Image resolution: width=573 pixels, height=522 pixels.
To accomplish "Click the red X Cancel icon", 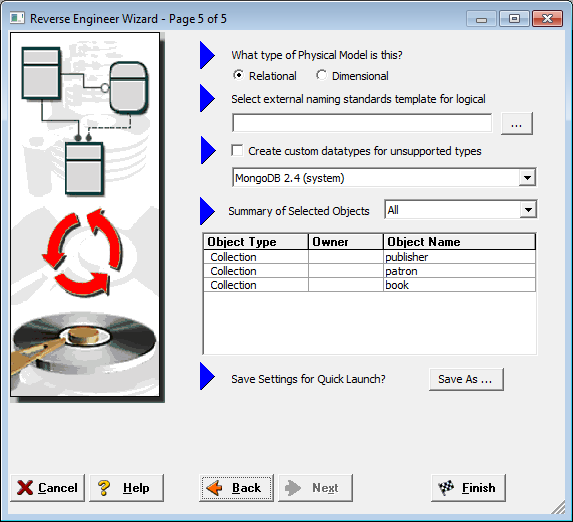I will (25, 488).
